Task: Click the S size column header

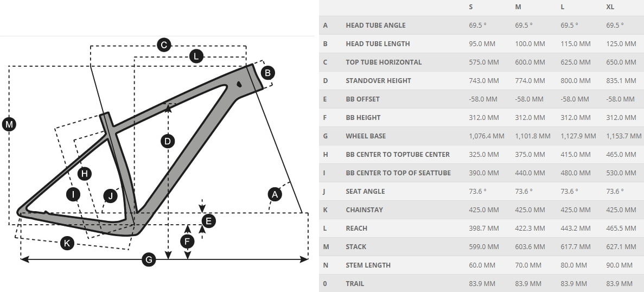Action: click(x=471, y=7)
